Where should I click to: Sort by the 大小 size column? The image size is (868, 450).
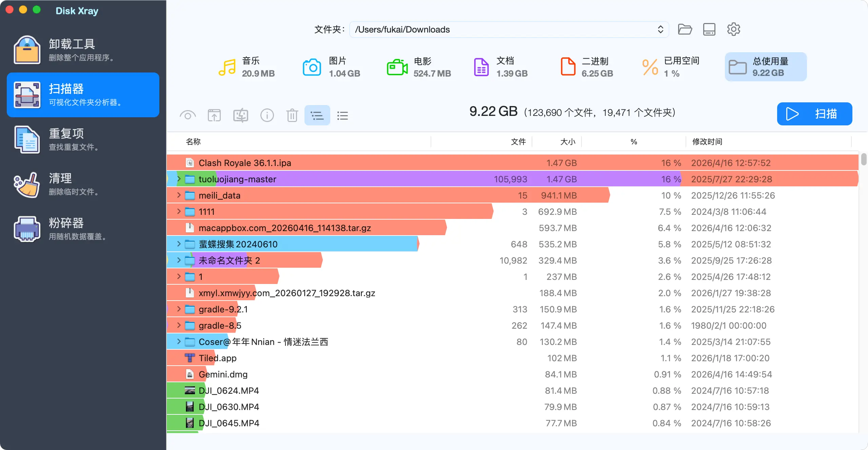click(568, 142)
